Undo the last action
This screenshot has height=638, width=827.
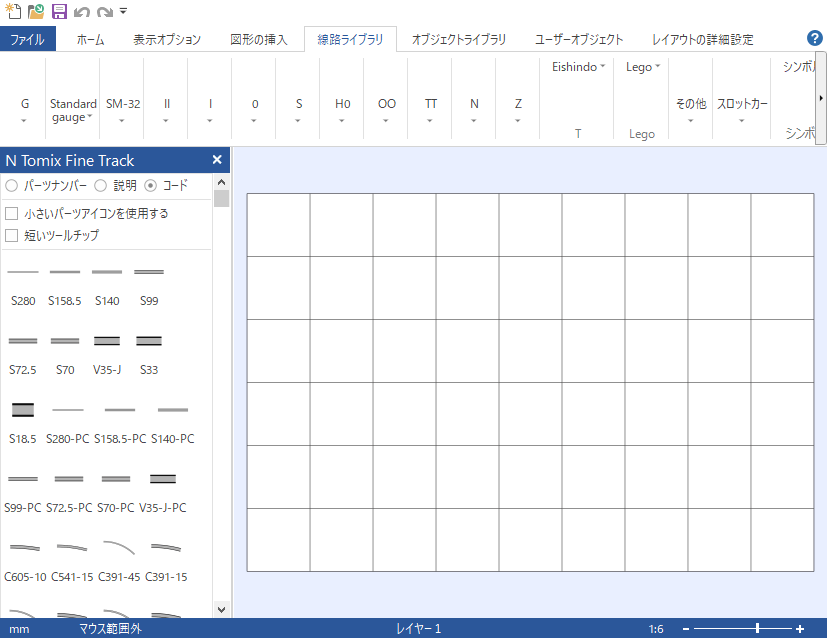(81, 12)
